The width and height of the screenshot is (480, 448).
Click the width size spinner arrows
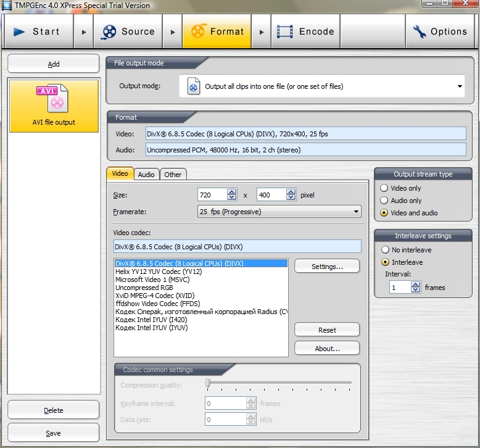(232, 194)
